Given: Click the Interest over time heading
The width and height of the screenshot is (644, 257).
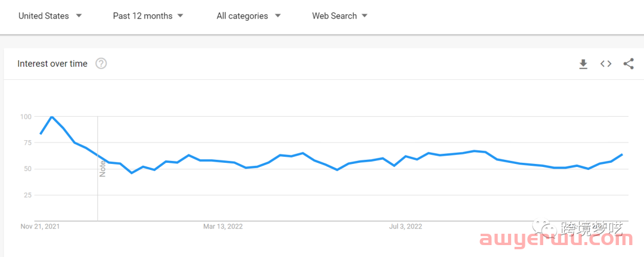Looking at the screenshot, I should pyautogui.click(x=52, y=64).
